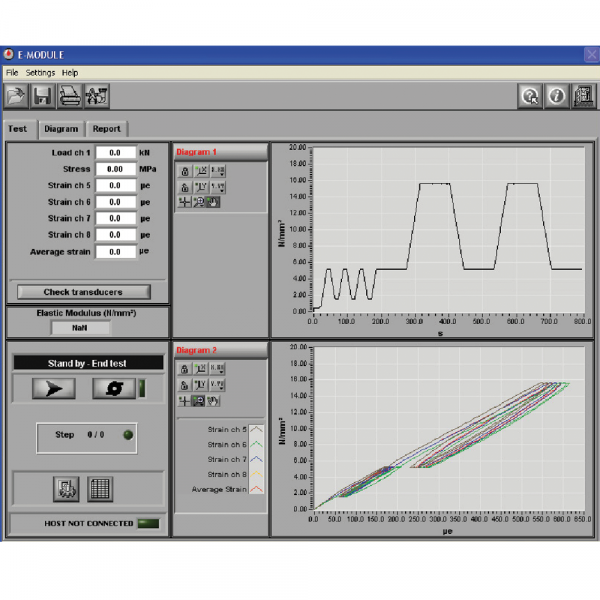
Task: Open X-axis format dropdown in Diagram 1
Action: pos(218,171)
